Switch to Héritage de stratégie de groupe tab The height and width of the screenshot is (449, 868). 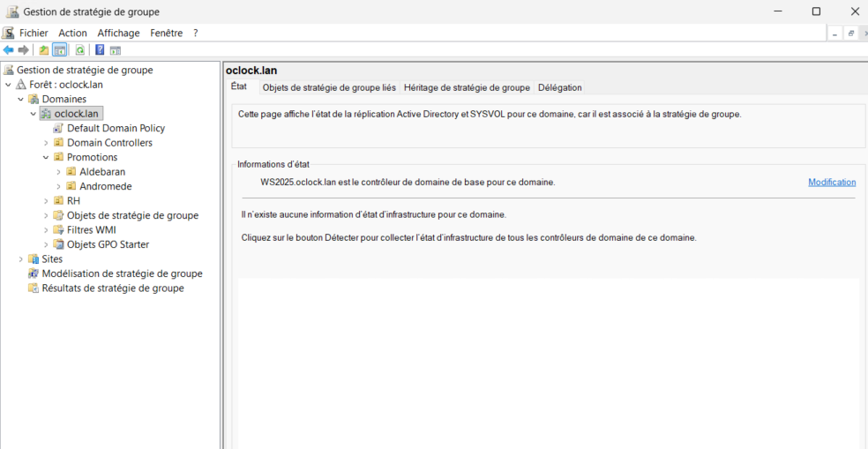coord(467,87)
